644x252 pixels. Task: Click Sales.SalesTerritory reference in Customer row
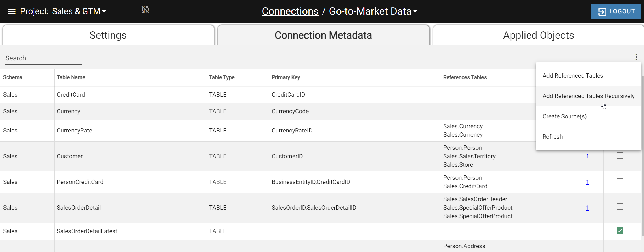[469, 156]
